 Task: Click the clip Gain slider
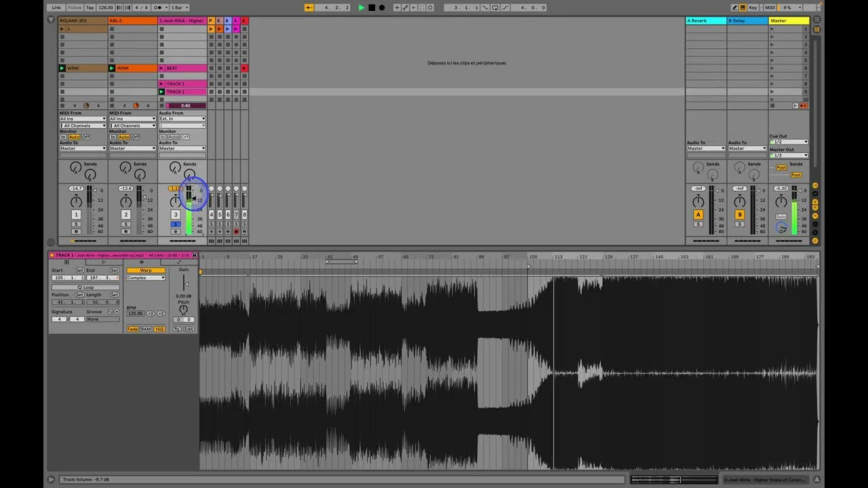click(184, 284)
